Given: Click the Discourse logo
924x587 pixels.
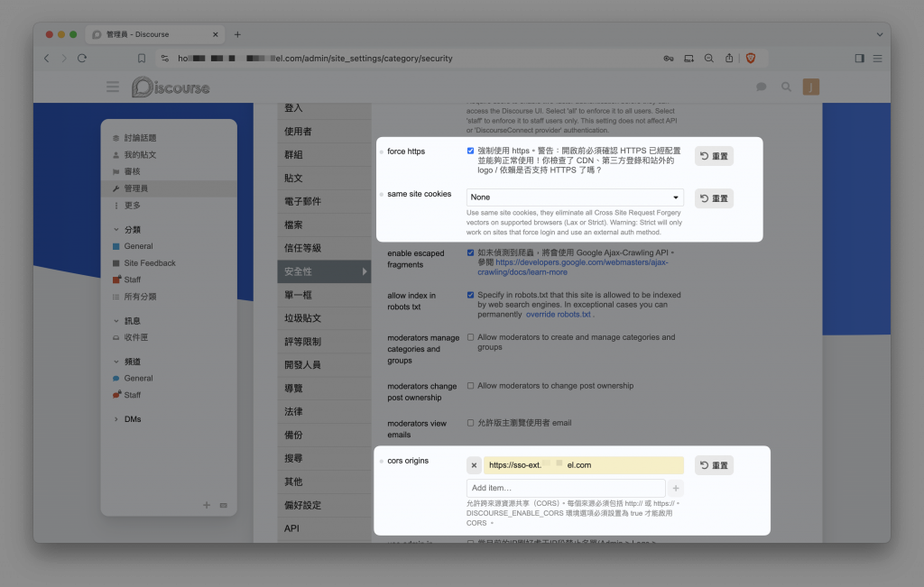Looking at the screenshot, I should tap(171, 87).
